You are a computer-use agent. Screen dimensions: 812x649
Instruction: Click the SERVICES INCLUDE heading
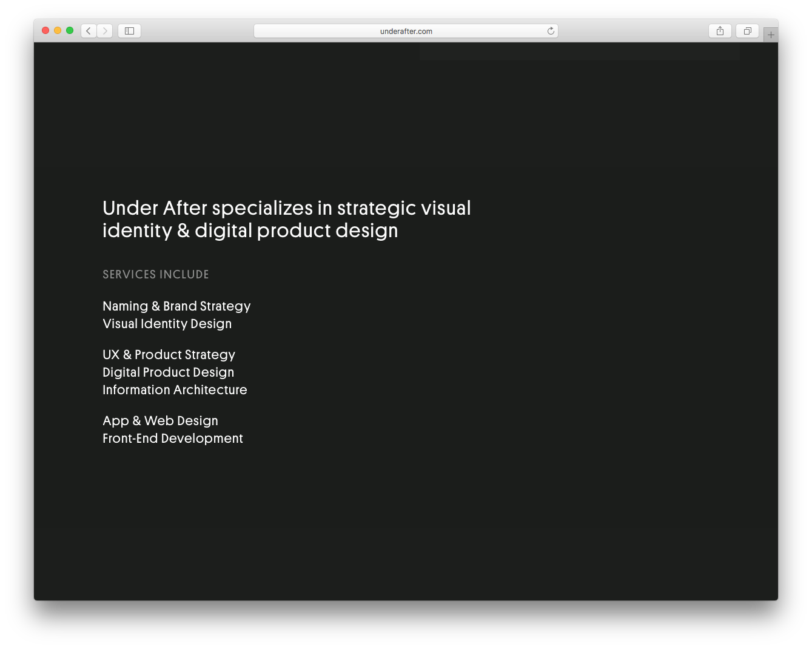pyautogui.click(x=156, y=275)
